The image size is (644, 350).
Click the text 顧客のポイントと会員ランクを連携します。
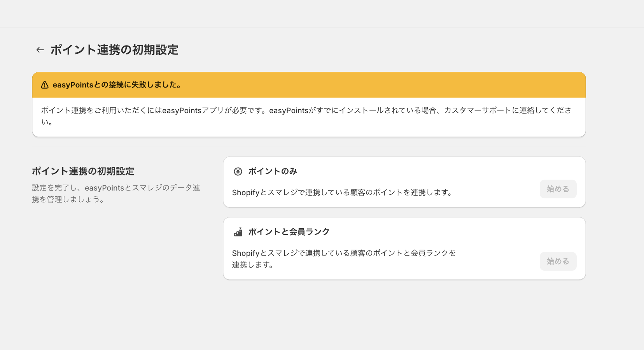pyautogui.click(x=344, y=259)
